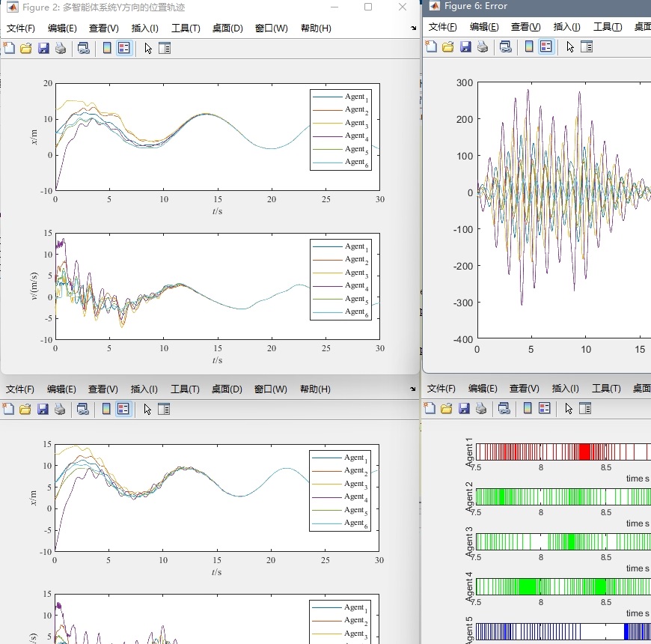Open Property Inspector in lower-left figure toolbar
Image resolution: width=651 pixels, height=644 pixels.
point(164,410)
